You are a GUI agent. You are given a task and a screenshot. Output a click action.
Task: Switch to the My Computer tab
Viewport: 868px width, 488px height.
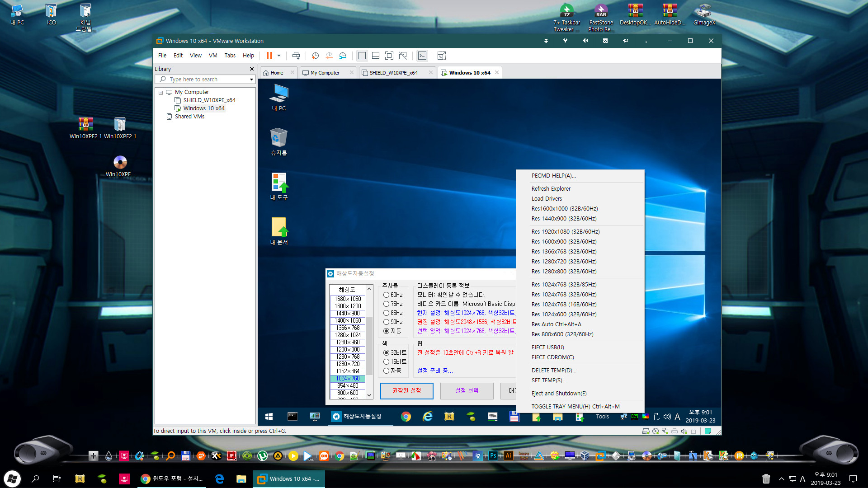tap(325, 73)
